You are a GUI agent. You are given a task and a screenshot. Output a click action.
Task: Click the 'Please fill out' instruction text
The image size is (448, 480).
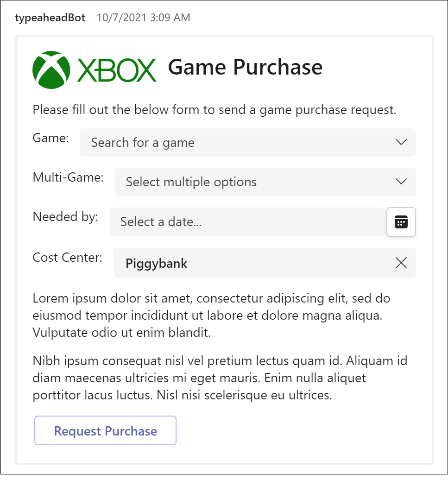pos(215,110)
